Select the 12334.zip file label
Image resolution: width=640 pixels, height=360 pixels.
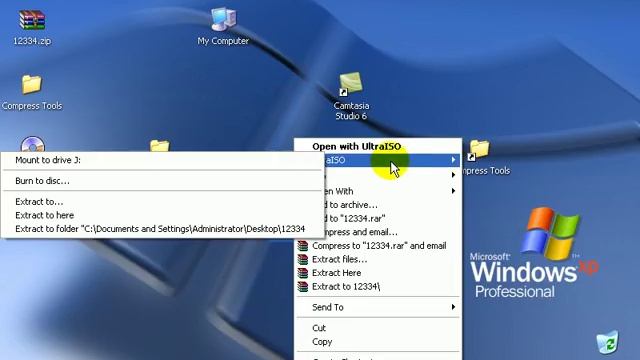[x=32, y=41]
